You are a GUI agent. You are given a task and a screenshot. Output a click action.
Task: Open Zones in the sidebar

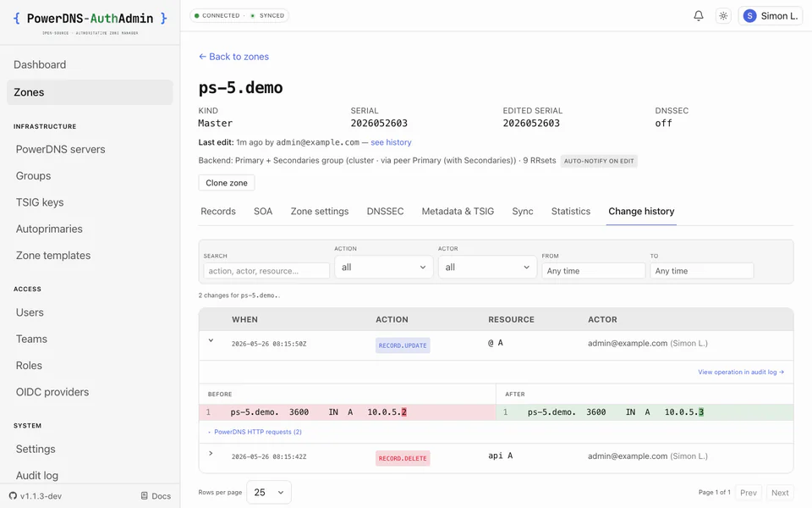click(x=90, y=92)
